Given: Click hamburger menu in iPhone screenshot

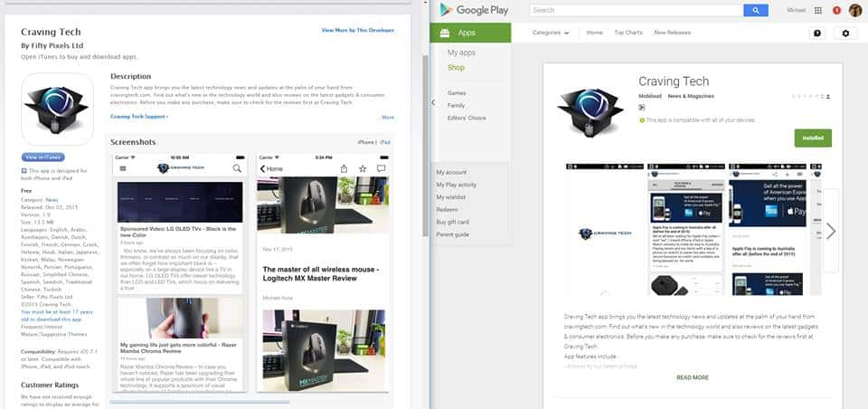Looking at the screenshot, I should point(123,168).
